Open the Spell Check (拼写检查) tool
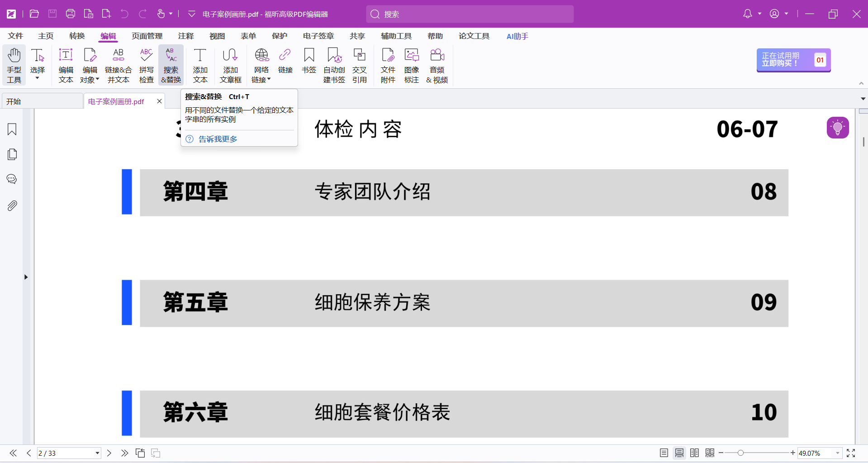 [146, 66]
